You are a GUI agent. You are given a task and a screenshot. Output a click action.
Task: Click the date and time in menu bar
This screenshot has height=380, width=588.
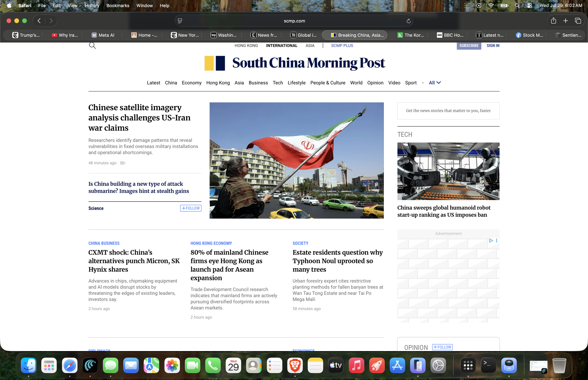(561, 5)
